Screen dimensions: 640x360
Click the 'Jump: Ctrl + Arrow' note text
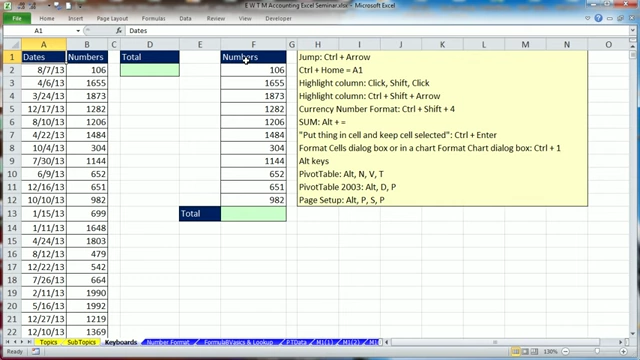tap(335, 57)
